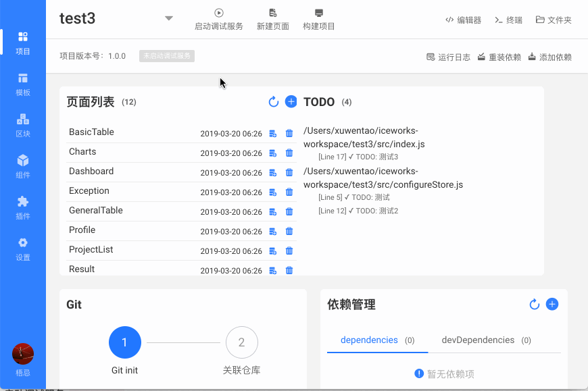
Task: Click the 未启动调试服务 status badge
Action: pyautogui.click(x=167, y=56)
